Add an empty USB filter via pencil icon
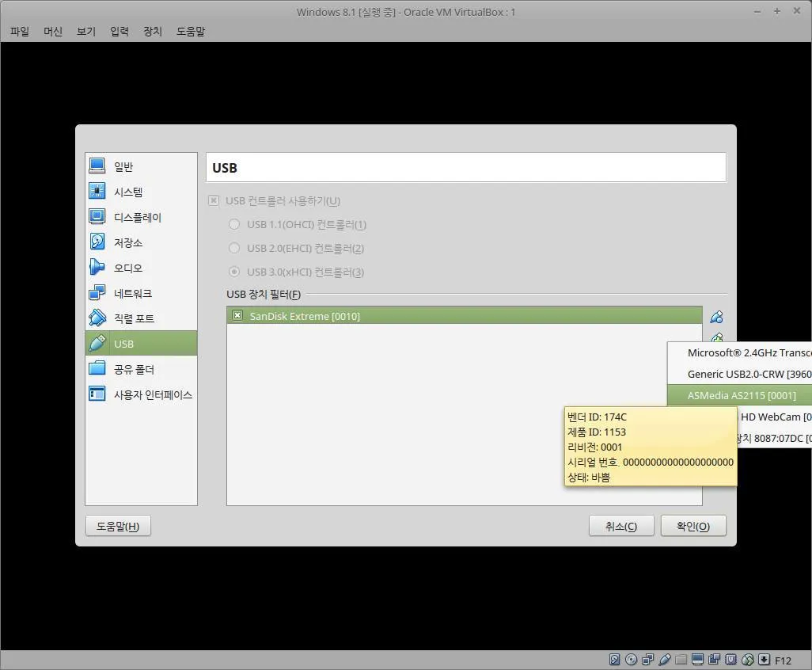 click(716, 316)
